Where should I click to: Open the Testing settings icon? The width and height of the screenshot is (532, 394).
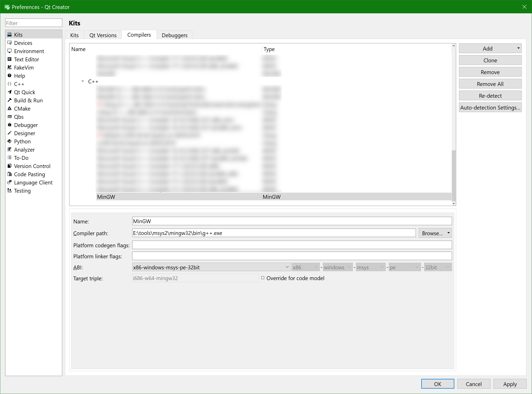[9, 190]
